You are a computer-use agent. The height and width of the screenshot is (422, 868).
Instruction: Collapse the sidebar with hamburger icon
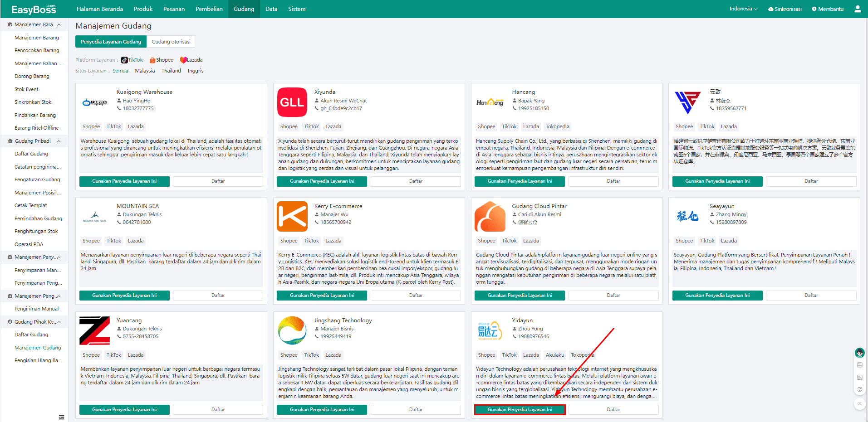coord(61,417)
